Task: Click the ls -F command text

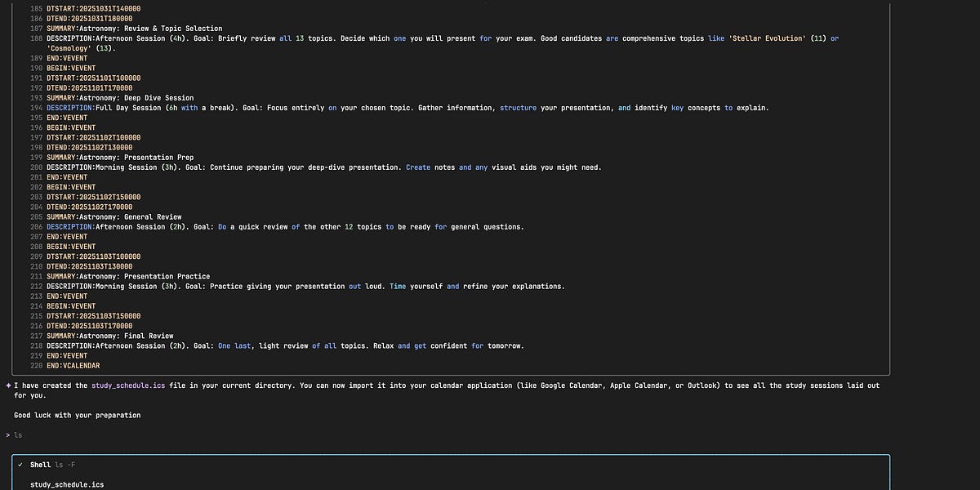Action: 65,464
